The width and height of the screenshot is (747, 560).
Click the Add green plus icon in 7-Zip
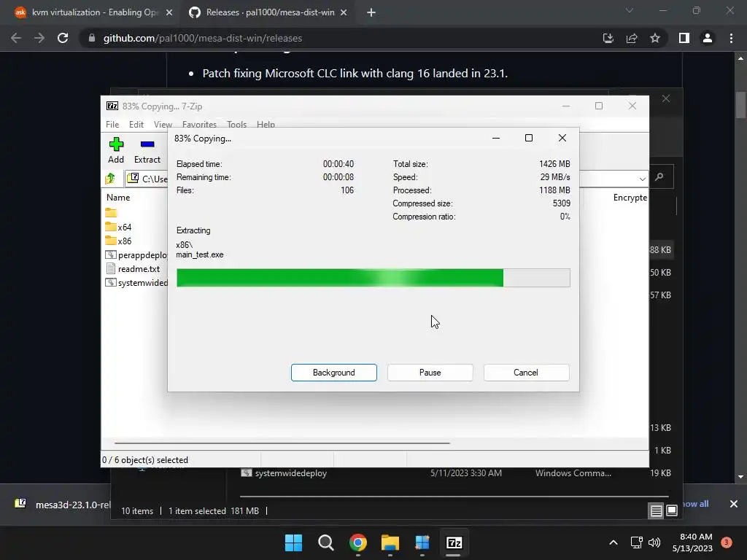(x=116, y=144)
